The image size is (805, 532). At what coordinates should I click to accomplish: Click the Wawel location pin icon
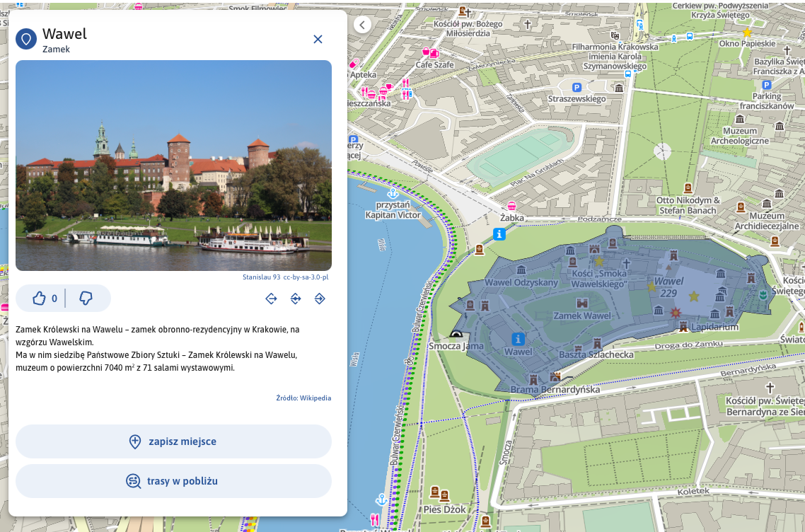[26, 40]
